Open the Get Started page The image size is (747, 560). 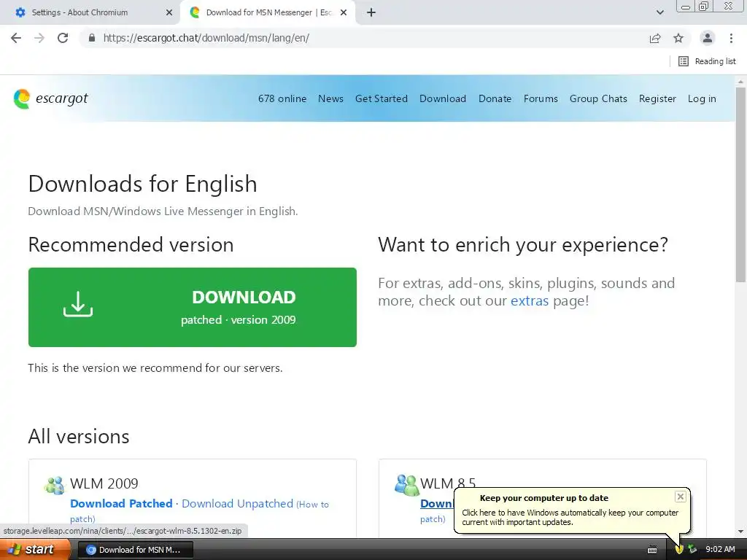tap(381, 98)
